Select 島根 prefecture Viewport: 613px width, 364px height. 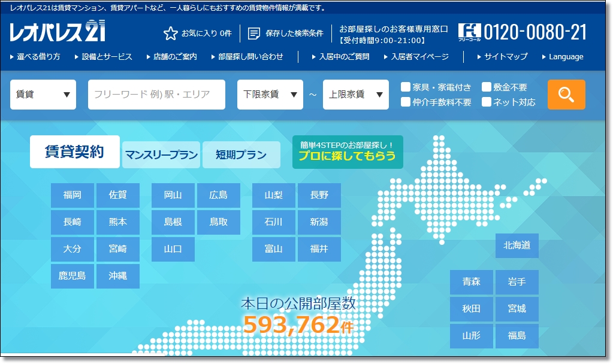[173, 222]
